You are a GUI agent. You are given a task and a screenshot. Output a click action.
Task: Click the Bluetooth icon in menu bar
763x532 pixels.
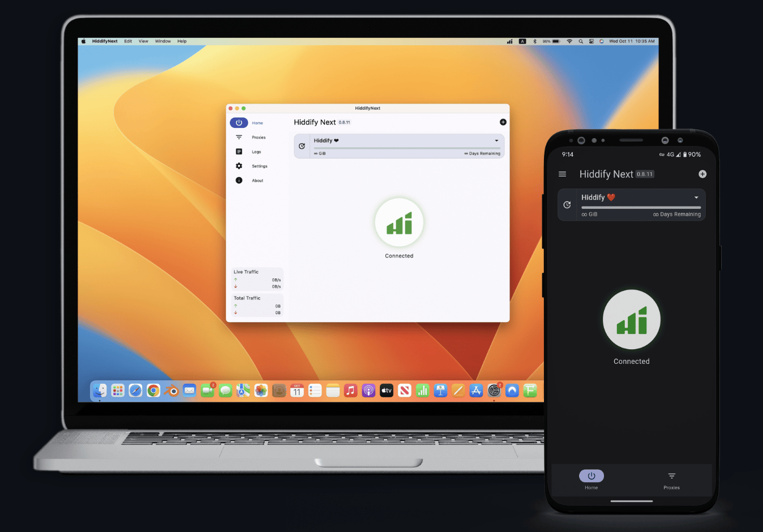point(534,41)
